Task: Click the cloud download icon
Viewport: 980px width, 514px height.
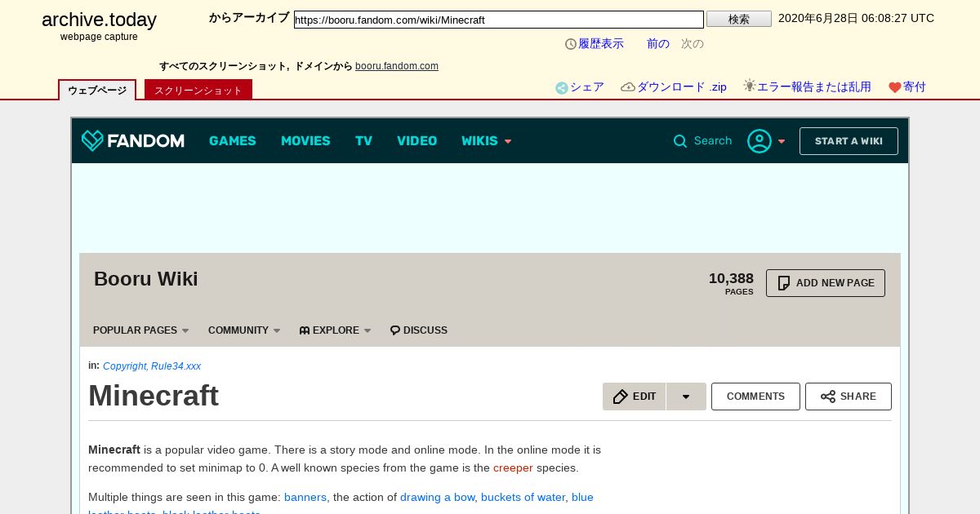Action: point(628,87)
